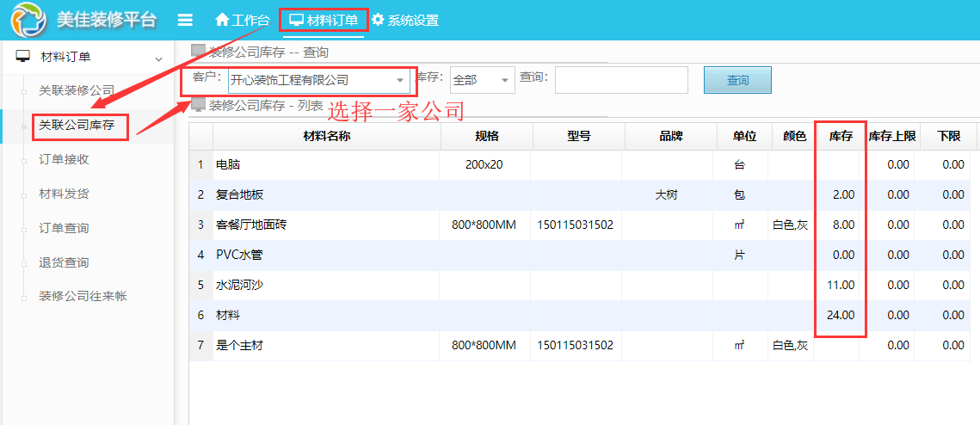Sort by the 库存 column header
980x425 pixels.
840,136
